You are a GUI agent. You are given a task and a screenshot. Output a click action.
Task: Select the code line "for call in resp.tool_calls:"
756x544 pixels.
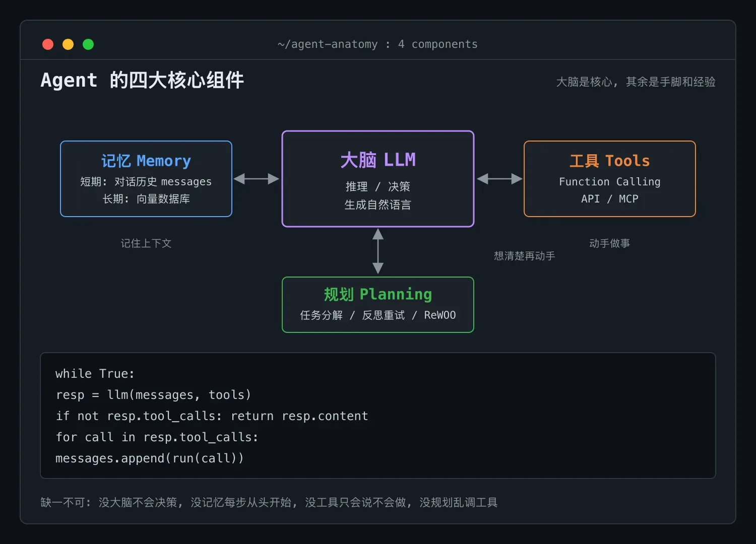tap(157, 437)
